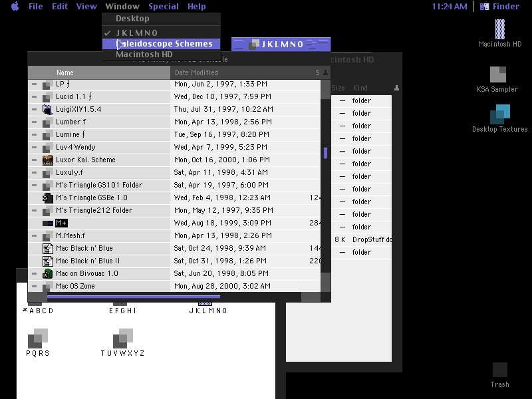Reverse sort order in Macintosh HD window

[396, 88]
